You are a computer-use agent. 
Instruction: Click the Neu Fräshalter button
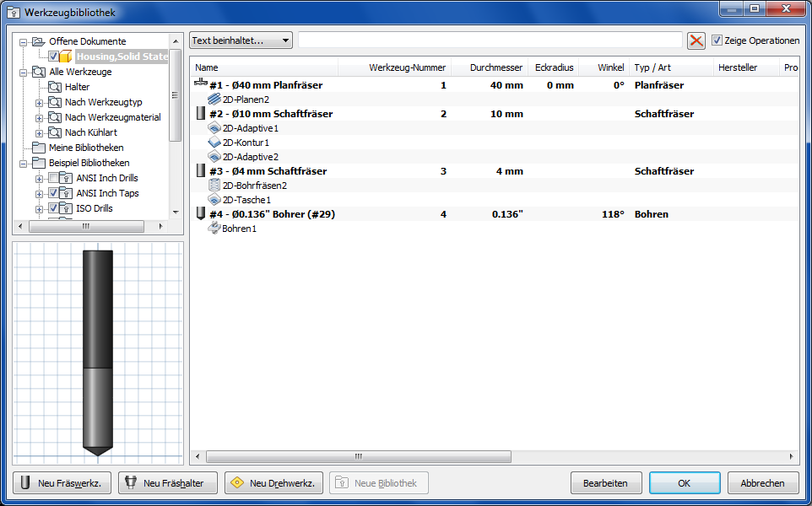[x=168, y=482]
